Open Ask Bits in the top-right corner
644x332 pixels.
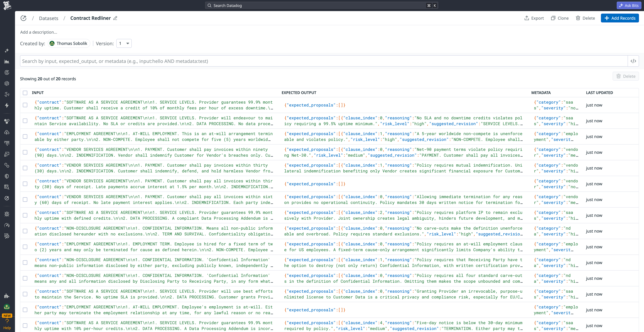pyautogui.click(x=629, y=5)
